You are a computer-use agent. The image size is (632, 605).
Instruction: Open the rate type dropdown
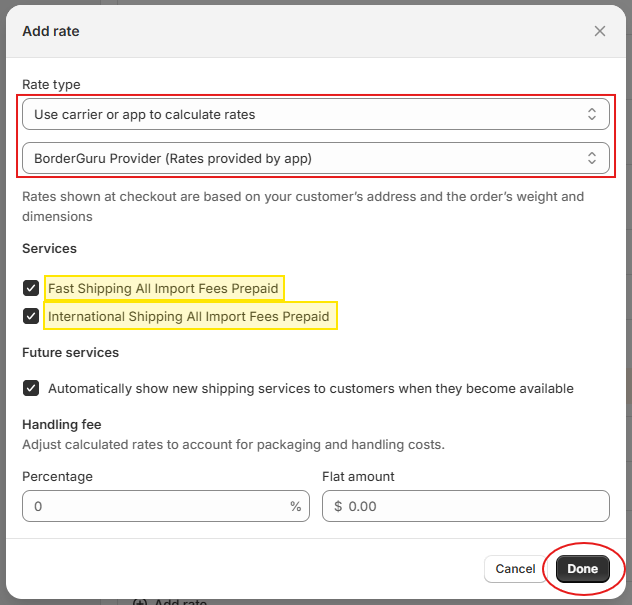click(x=300, y=114)
